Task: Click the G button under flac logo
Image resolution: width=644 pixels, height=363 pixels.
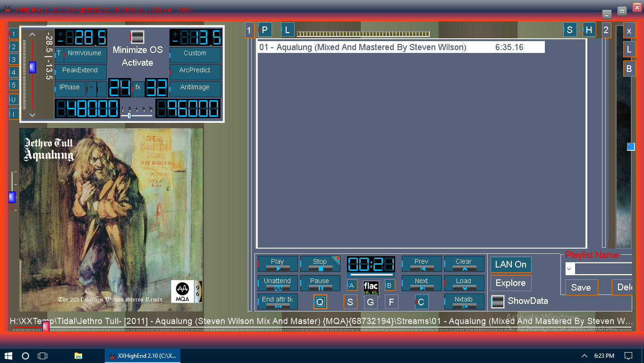Action: tap(371, 302)
